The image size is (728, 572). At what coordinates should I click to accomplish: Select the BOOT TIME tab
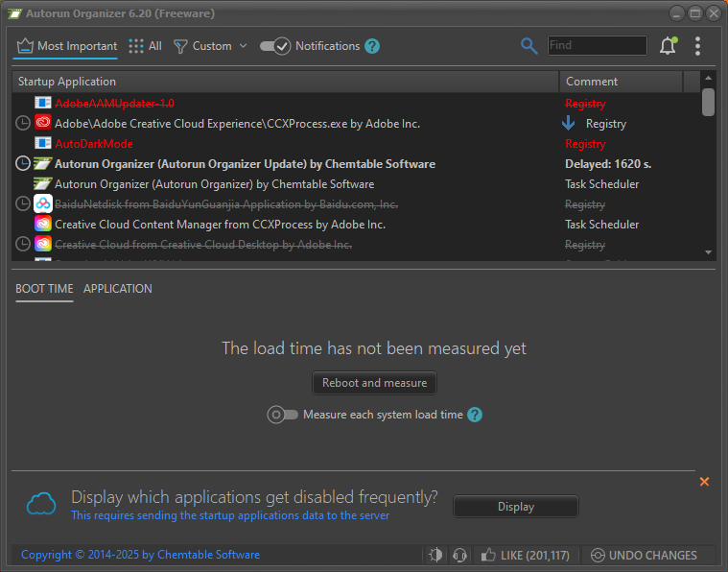point(44,289)
